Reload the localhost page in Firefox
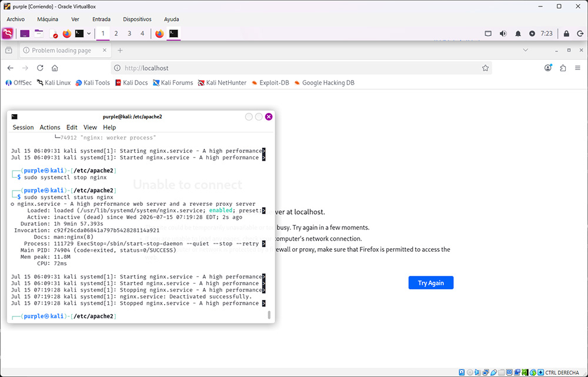 (40, 68)
